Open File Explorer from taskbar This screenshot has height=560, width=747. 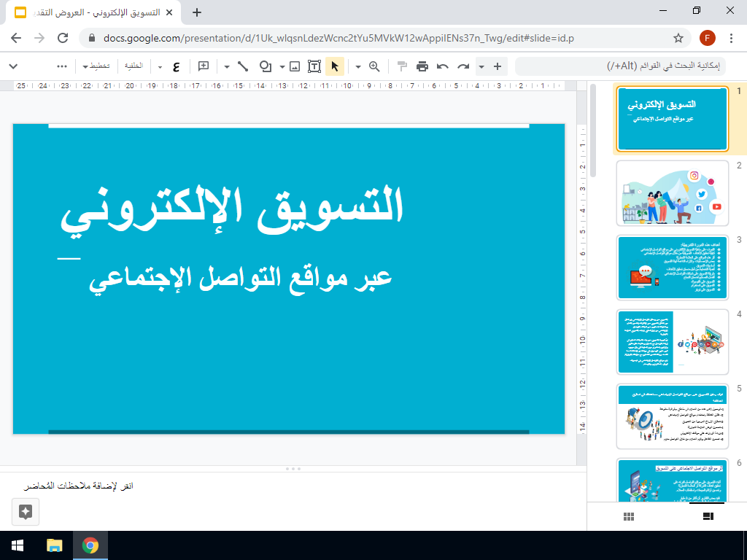click(x=54, y=545)
